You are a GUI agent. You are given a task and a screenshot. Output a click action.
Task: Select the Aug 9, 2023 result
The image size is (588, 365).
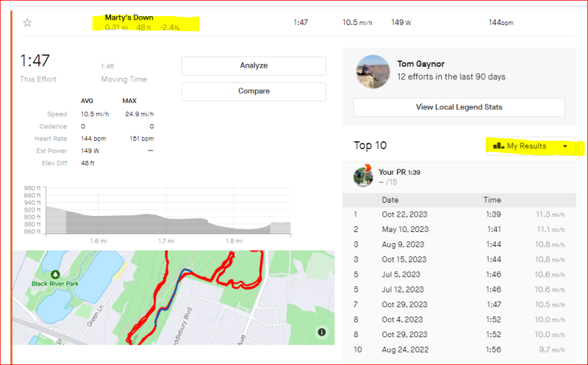click(x=404, y=245)
